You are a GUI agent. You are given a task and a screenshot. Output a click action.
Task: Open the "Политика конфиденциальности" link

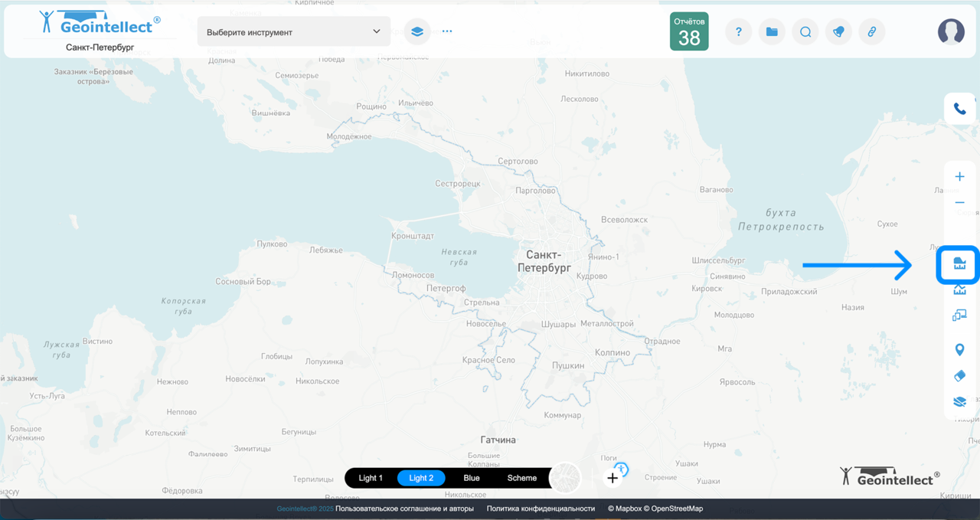pyautogui.click(x=541, y=509)
